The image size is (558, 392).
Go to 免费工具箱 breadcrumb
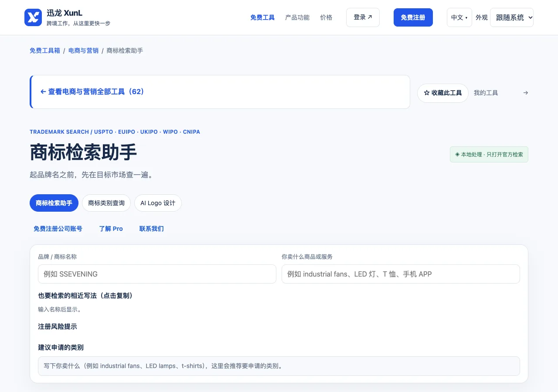point(45,51)
